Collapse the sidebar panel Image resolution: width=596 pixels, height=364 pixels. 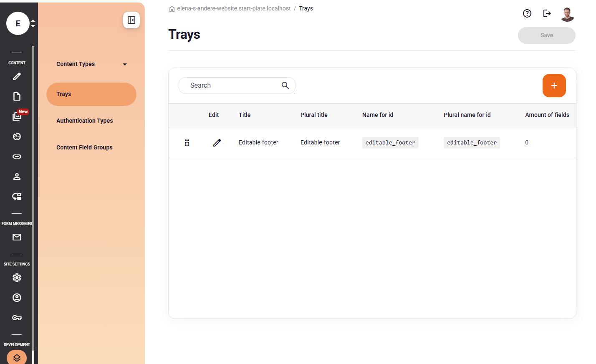point(131,20)
